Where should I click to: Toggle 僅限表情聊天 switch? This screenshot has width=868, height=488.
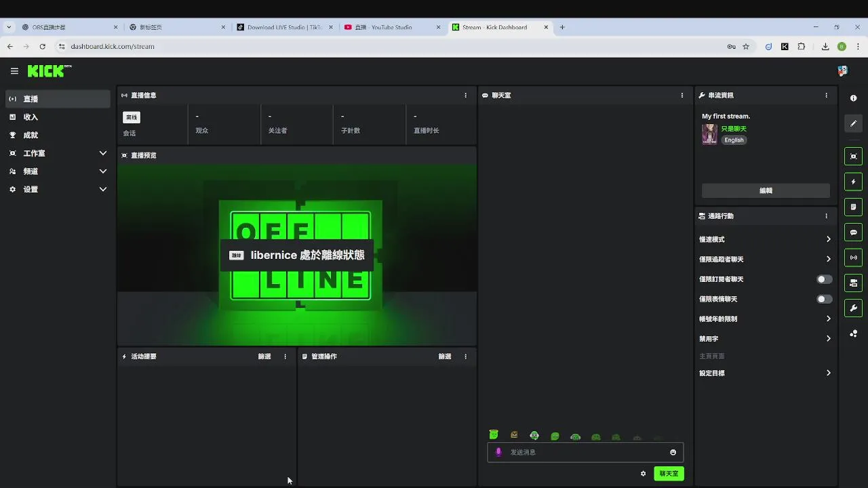(824, 299)
